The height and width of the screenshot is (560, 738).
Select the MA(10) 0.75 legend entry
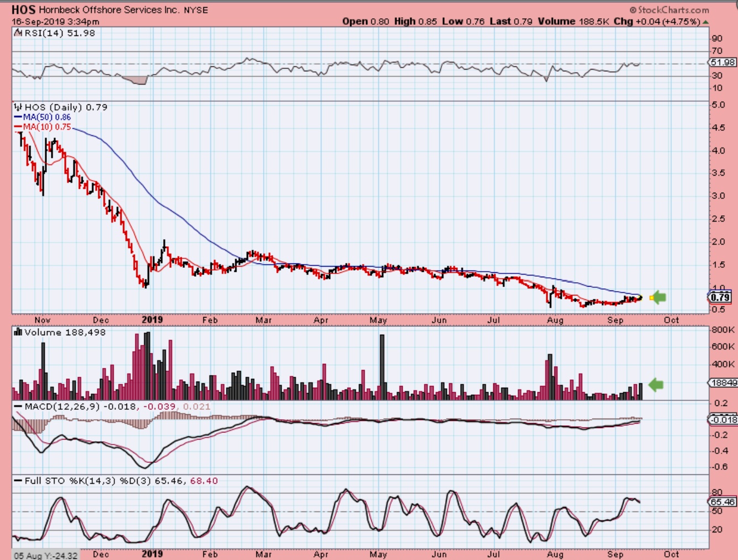pos(43,127)
